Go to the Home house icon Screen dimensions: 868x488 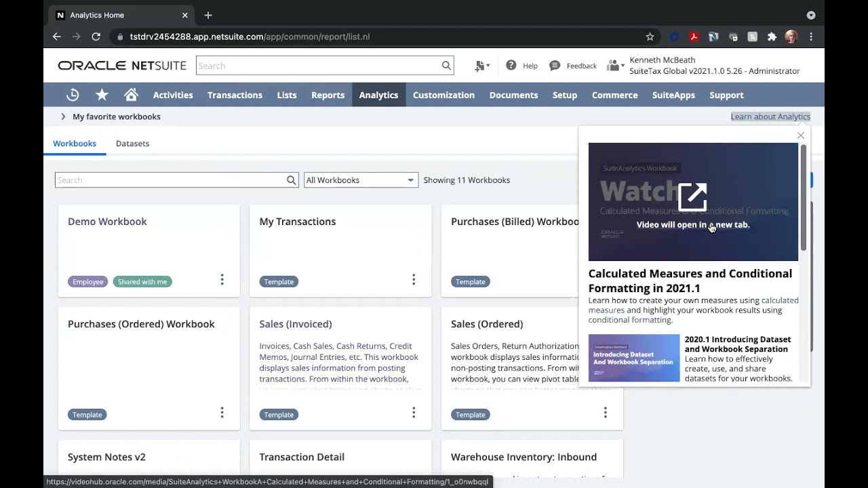click(131, 95)
